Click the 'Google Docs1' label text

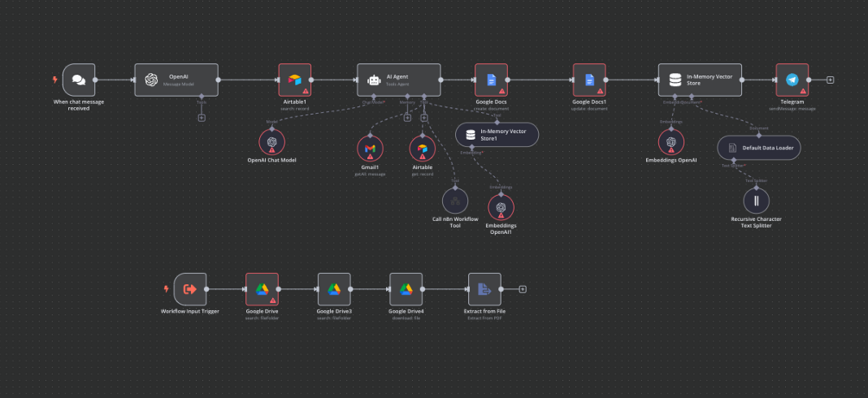pos(590,102)
